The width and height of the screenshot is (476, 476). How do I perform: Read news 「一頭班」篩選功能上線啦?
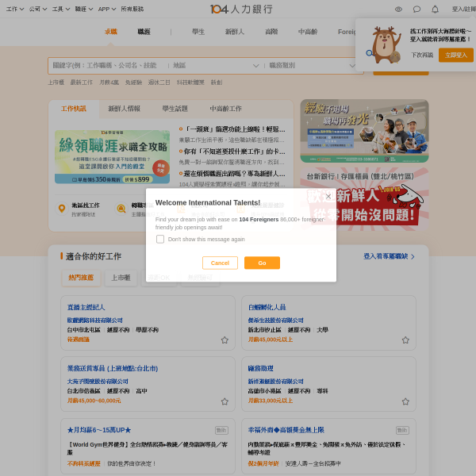235,129
